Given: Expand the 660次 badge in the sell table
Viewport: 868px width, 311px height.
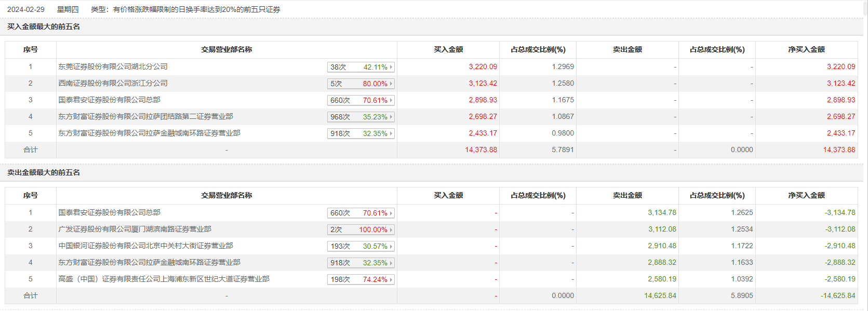Looking at the screenshot, I should pos(360,213).
